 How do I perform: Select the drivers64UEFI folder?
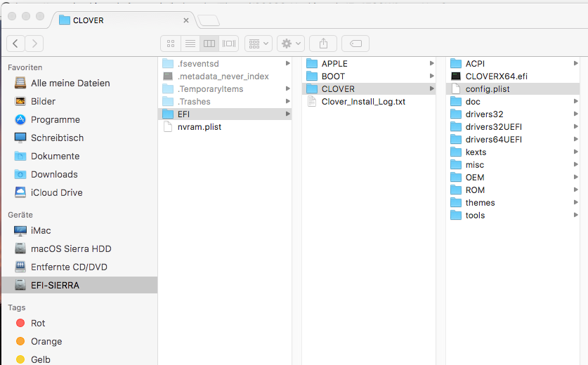click(513, 140)
